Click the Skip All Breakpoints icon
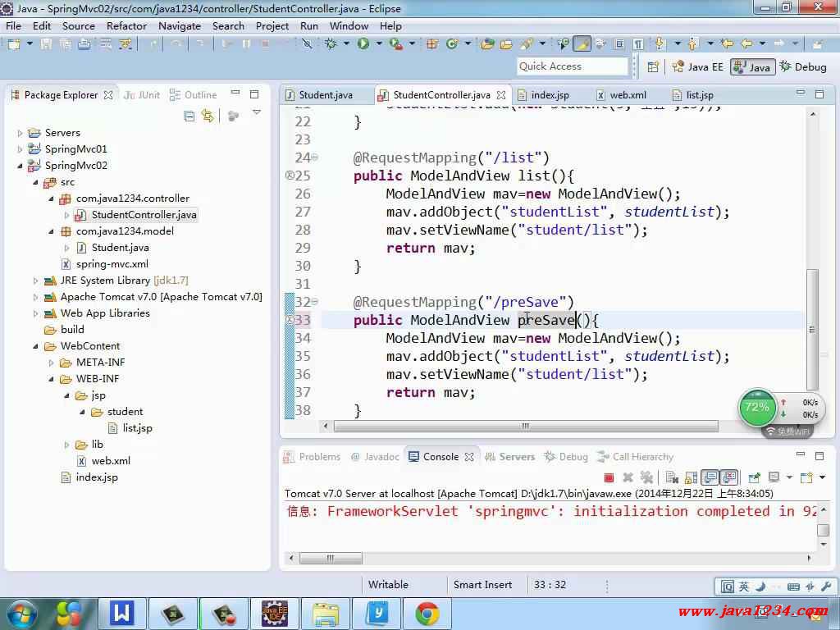 point(307,44)
